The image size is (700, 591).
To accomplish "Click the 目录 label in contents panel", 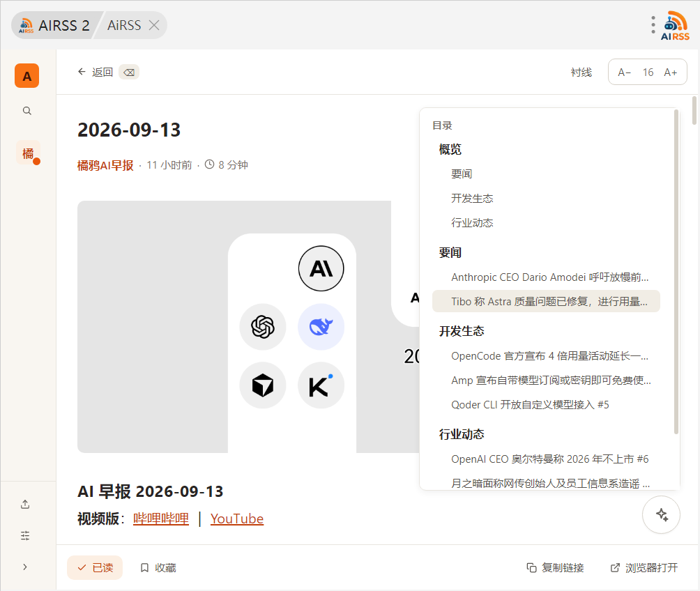I will [x=443, y=126].
